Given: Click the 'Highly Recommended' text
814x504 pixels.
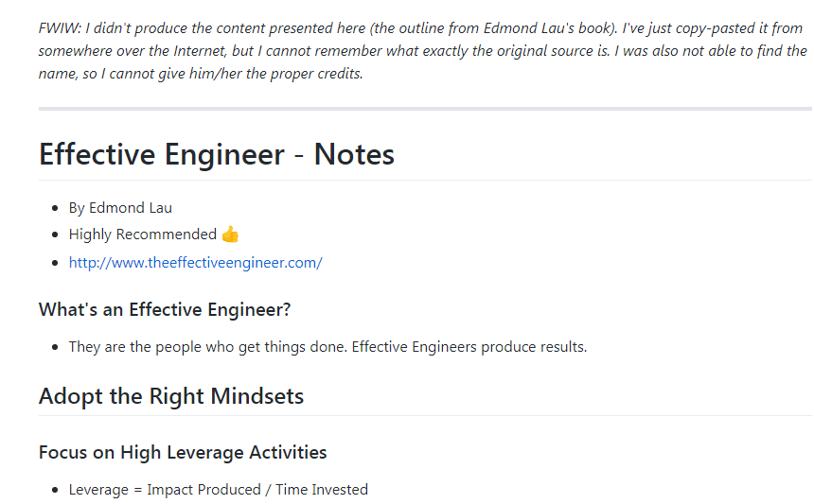Looking at the screenshot, I should 143,235.
